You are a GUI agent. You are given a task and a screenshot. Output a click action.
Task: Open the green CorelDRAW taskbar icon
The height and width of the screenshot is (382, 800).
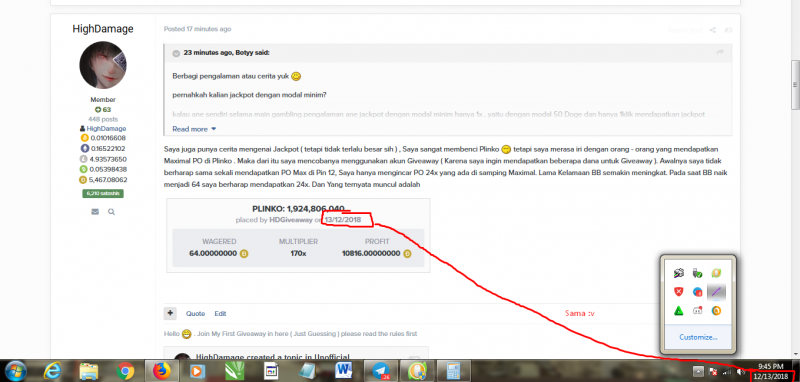tap(234, 371)
